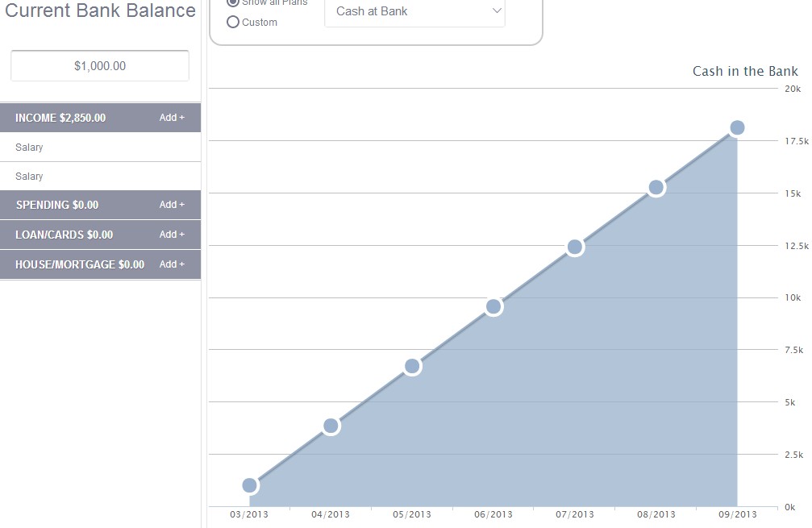
Task: Open the Cash at Bank dropdown
Action: click(x=414, y=12)
